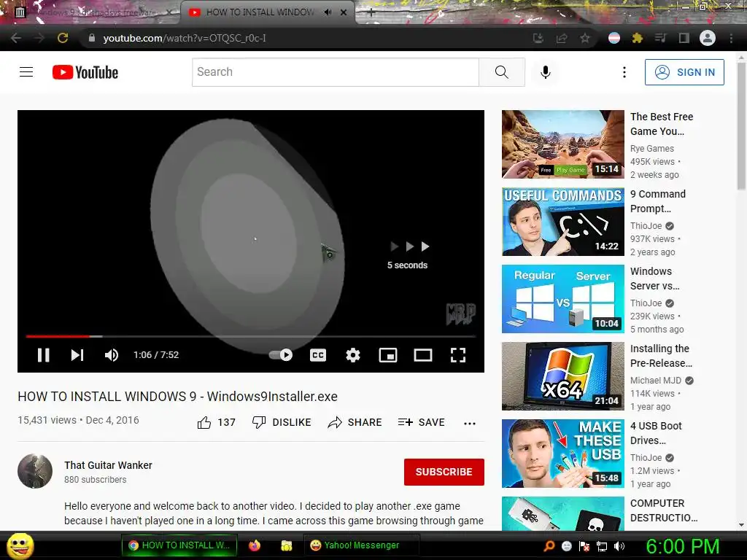Open The Best Free Game thumbnail

(x=562, y=144)
